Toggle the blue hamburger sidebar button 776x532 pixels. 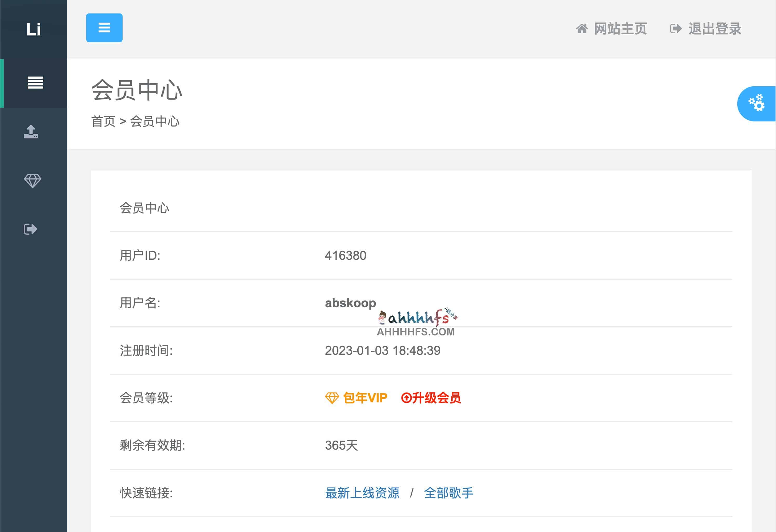104,28
